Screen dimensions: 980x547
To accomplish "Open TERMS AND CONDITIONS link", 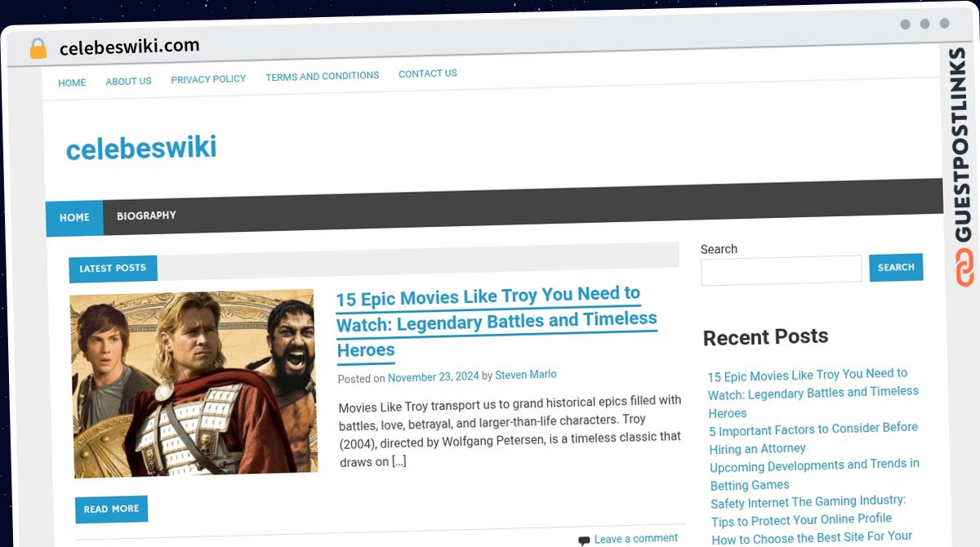I will pyautogui.click(x=323, y=76).
